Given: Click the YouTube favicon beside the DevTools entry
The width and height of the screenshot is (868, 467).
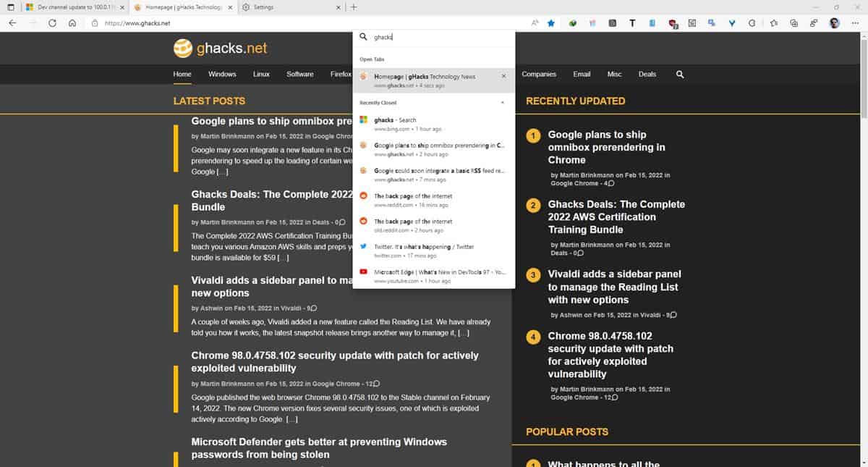Looking at the screenshot, I should coord(363,271).
